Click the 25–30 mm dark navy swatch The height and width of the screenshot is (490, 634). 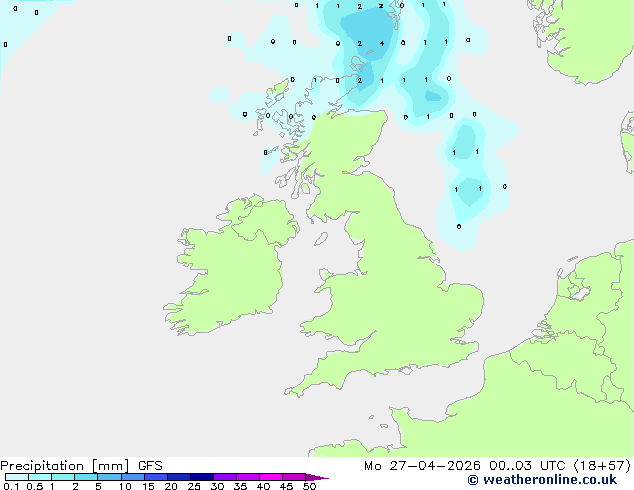pyautogui.click(x=202, y=477)
